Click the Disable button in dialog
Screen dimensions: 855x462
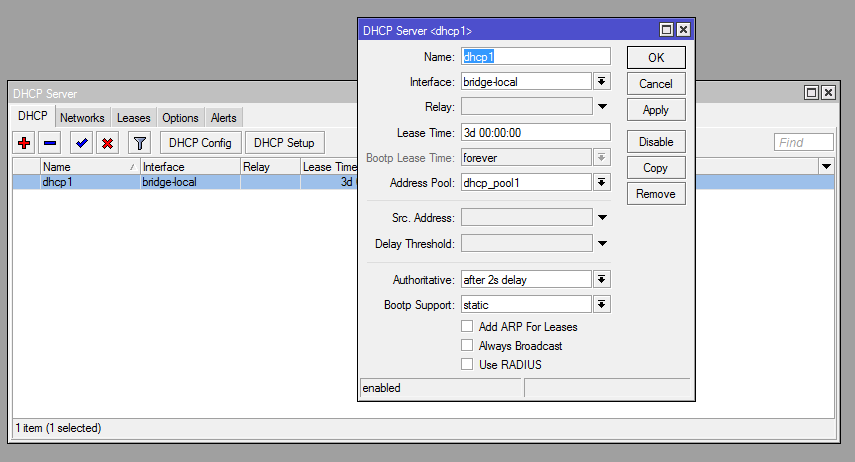click(656, 142)
